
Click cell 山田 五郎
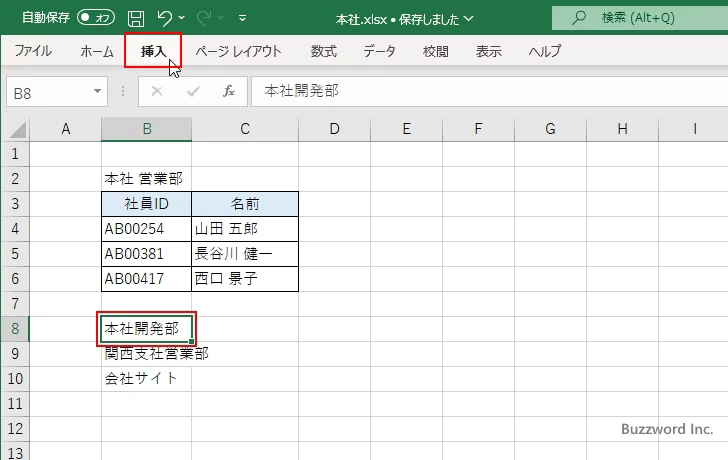245,229
